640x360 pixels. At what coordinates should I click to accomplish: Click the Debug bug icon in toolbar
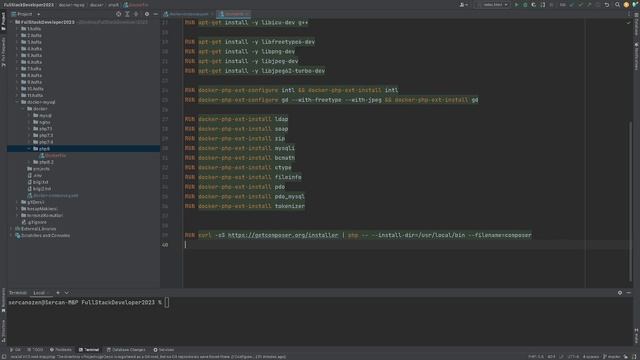click(525, 5)
